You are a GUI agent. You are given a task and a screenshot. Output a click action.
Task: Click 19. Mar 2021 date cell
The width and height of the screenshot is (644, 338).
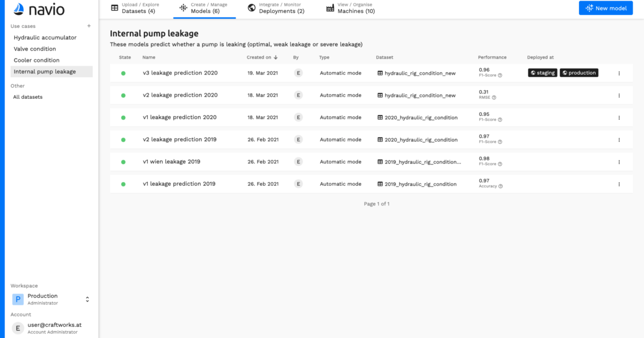pos(263,73)
